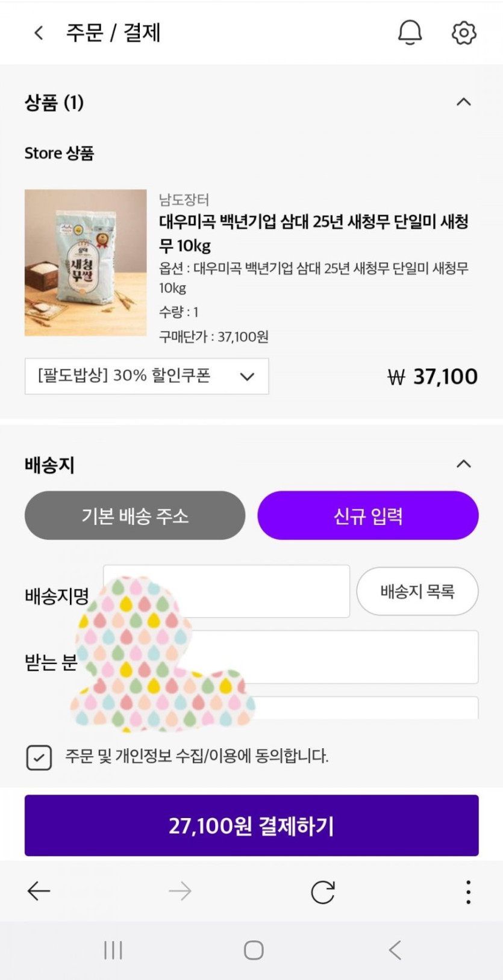Screen dimensions: 503x980
Task: Collapse the 배송지 section
Action: tap(463, 464)
